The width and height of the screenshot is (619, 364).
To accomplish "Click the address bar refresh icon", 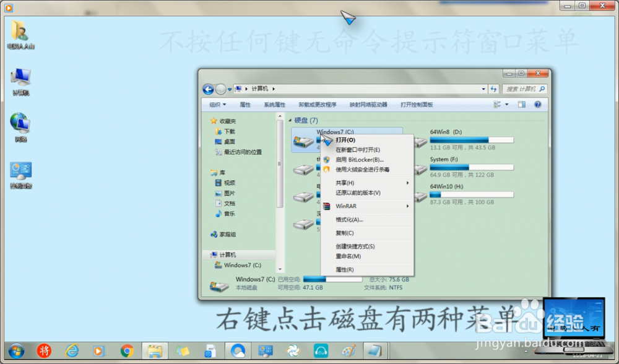I will [493, 89].
